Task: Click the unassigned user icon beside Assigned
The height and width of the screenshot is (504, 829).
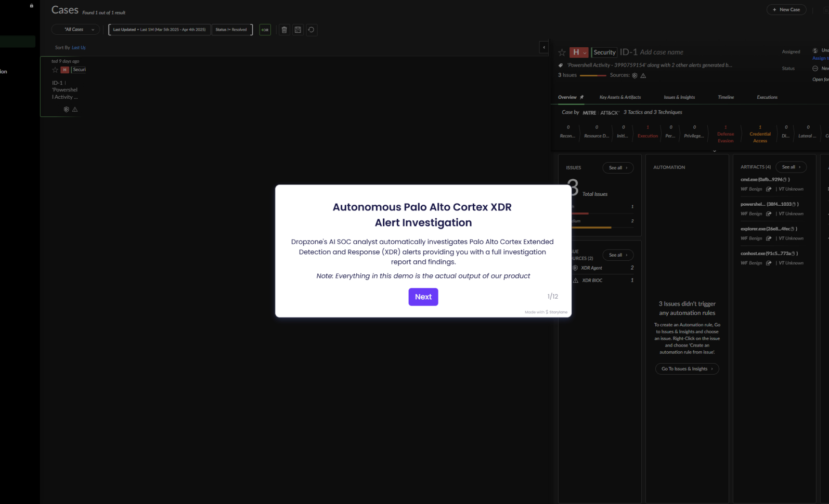Action: pyautogui.click(x=815, y=51)
